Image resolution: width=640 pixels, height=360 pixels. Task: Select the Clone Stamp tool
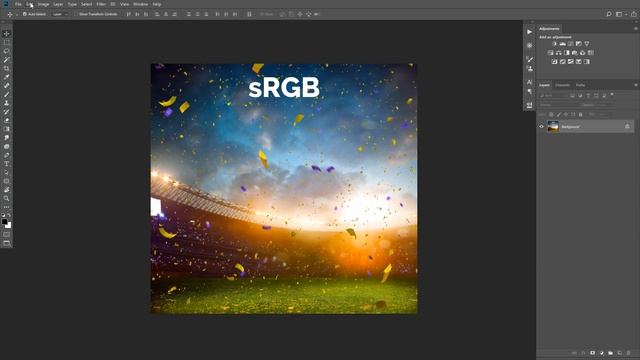tap(7, 103)
